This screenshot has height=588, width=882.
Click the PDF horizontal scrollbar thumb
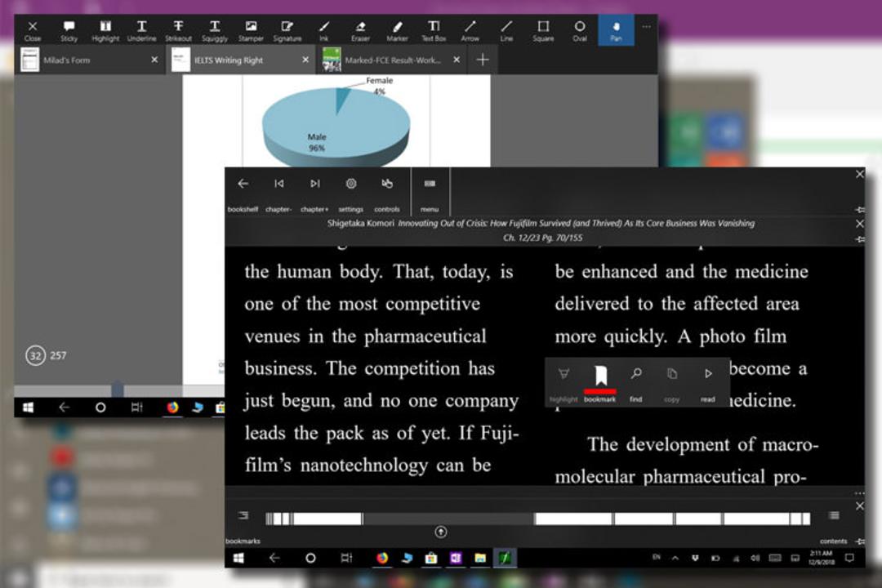pyautogui.click(x=118, y=390)
